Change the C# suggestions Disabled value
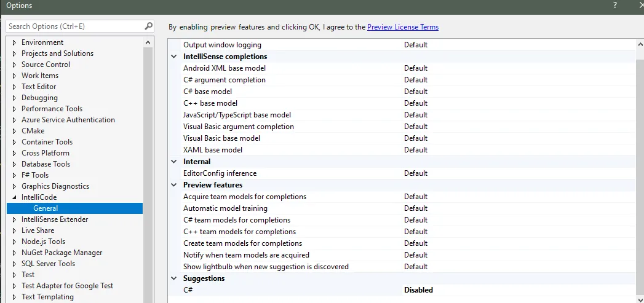The image size is (644, 303). [419, 290]
